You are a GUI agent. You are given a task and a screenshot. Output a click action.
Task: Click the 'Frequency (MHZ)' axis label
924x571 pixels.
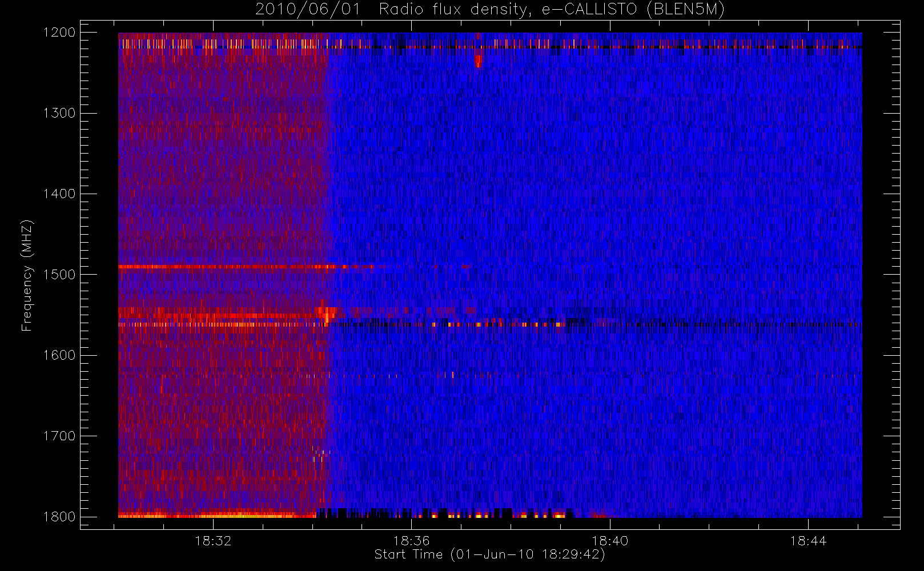(x=27, y=275)
